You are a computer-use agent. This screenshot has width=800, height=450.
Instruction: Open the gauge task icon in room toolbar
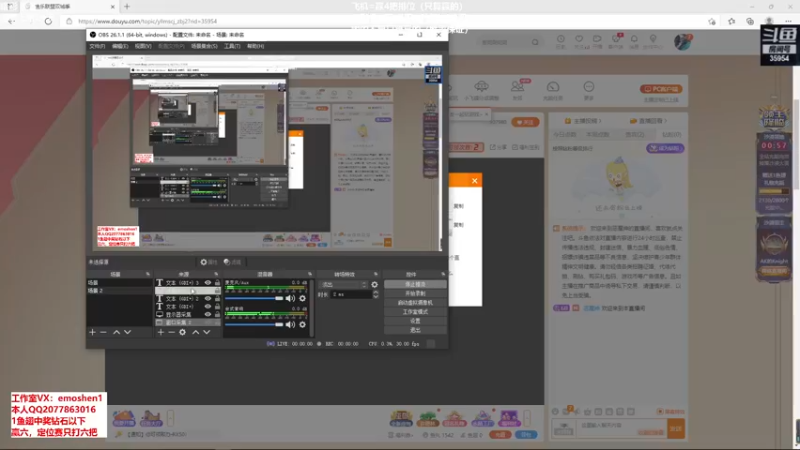553,87
